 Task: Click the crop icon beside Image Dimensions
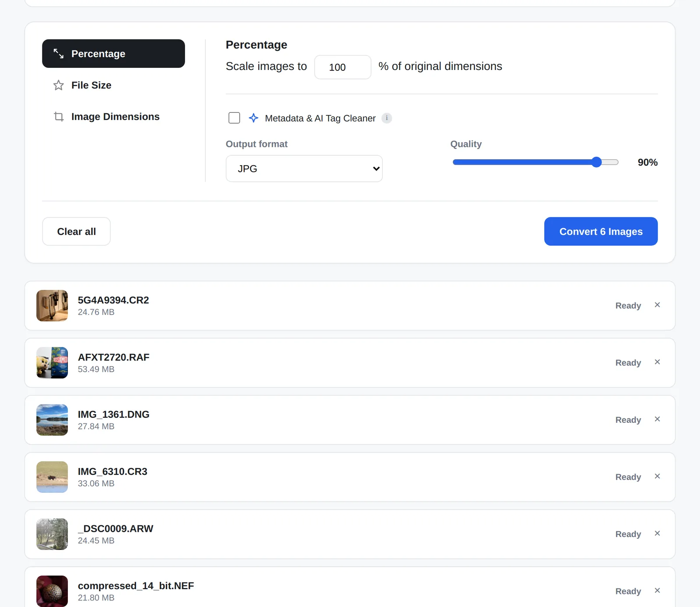coord(59,117)
